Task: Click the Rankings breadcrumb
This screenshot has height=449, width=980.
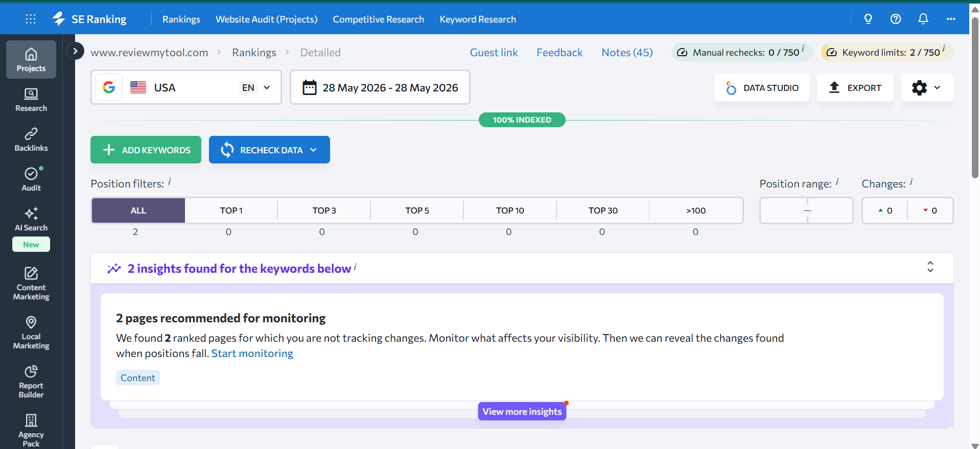Action: (x=254, y=52)
